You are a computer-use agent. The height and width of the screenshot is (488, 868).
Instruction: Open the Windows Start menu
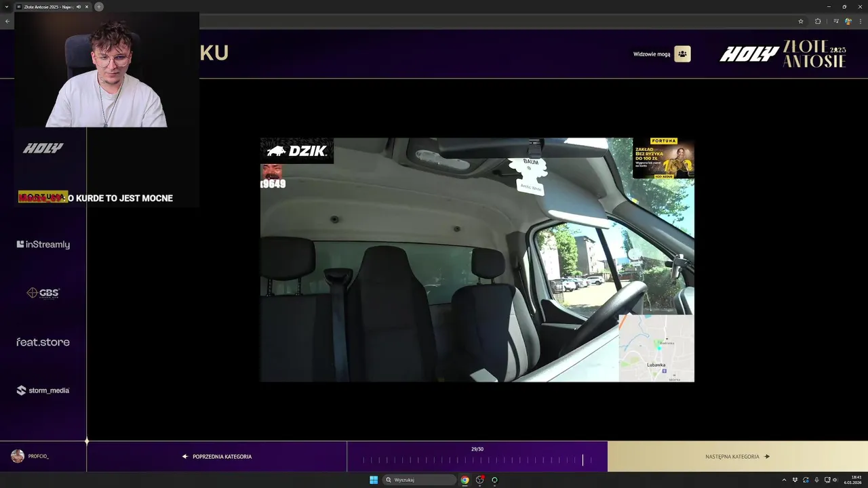[x=374, y=480]
